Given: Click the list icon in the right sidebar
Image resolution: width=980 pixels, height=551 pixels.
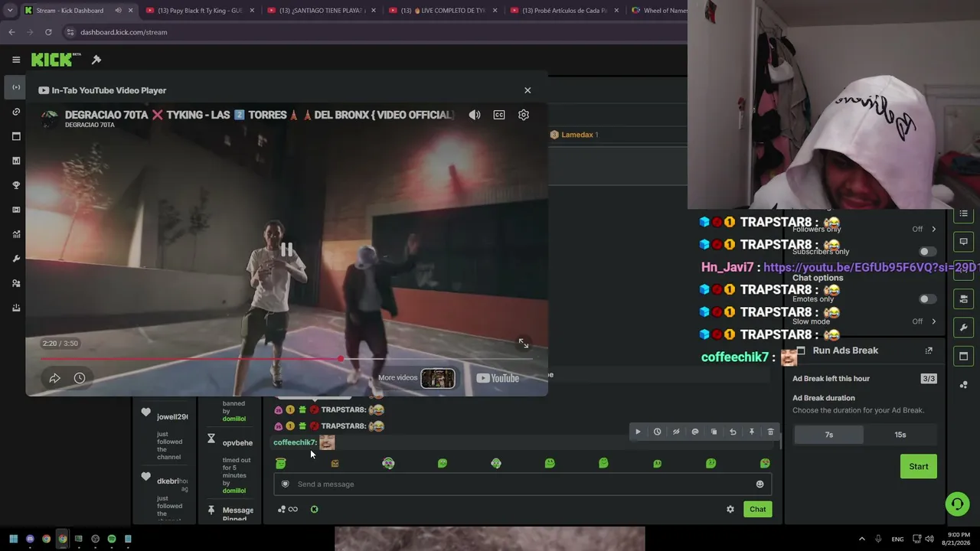Looking at the screenshot, I should point(964,214).
